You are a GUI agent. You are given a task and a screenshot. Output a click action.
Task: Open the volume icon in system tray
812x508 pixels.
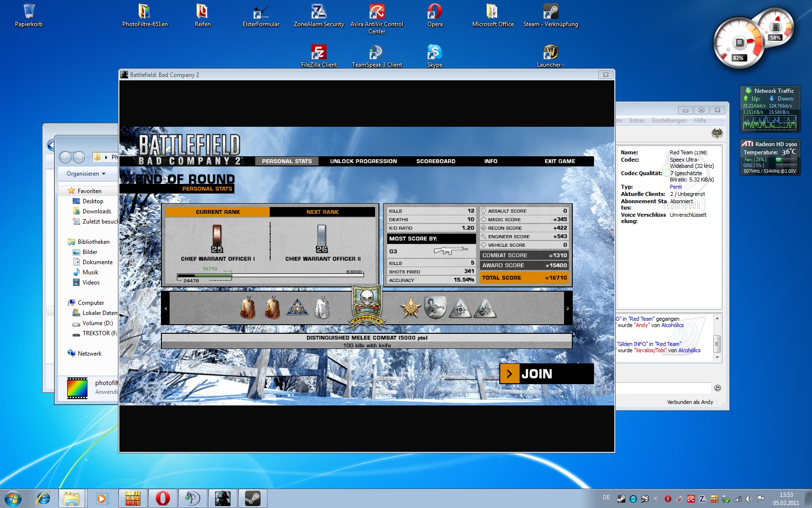point(749,498)
